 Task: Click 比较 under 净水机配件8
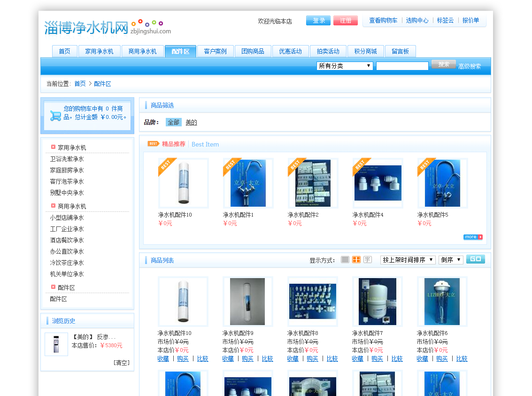coord(332,358)
